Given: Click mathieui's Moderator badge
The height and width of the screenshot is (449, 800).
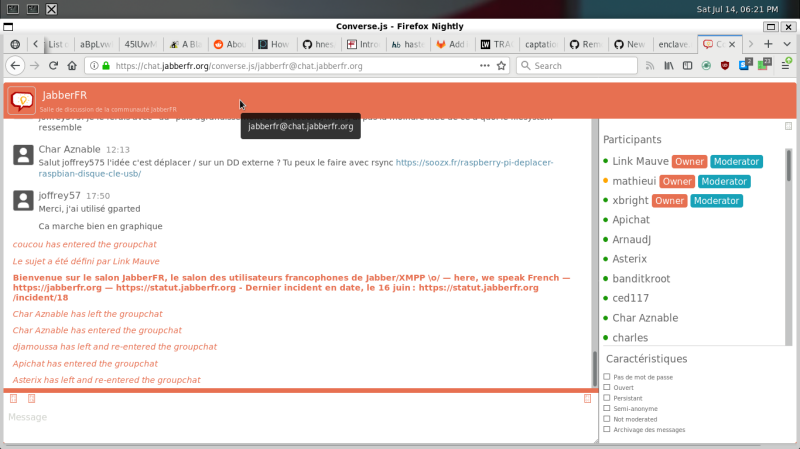Looking at the screenshot, I should click(724, 182).
